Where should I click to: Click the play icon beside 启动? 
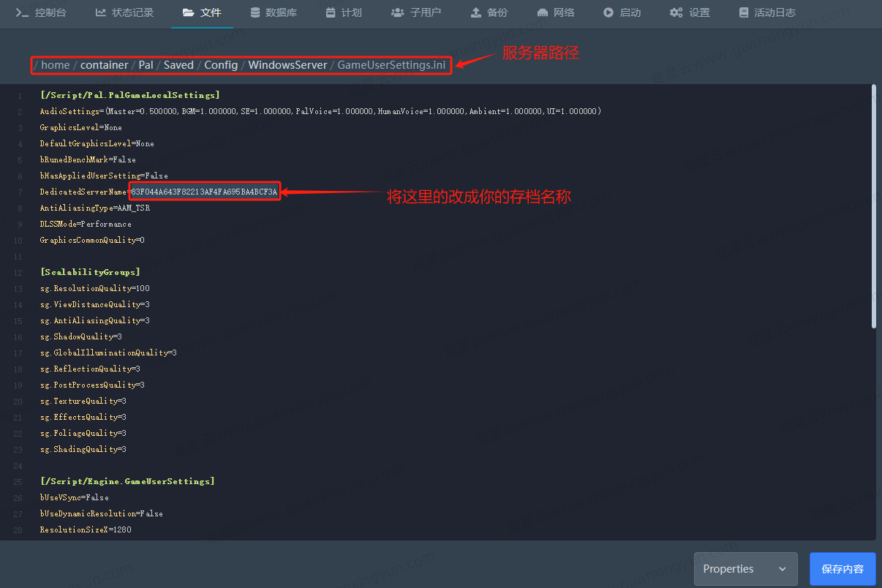point(608,12)
